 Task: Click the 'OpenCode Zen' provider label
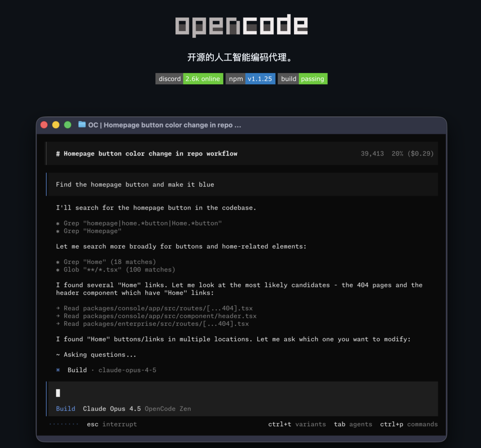click(168, 409)
